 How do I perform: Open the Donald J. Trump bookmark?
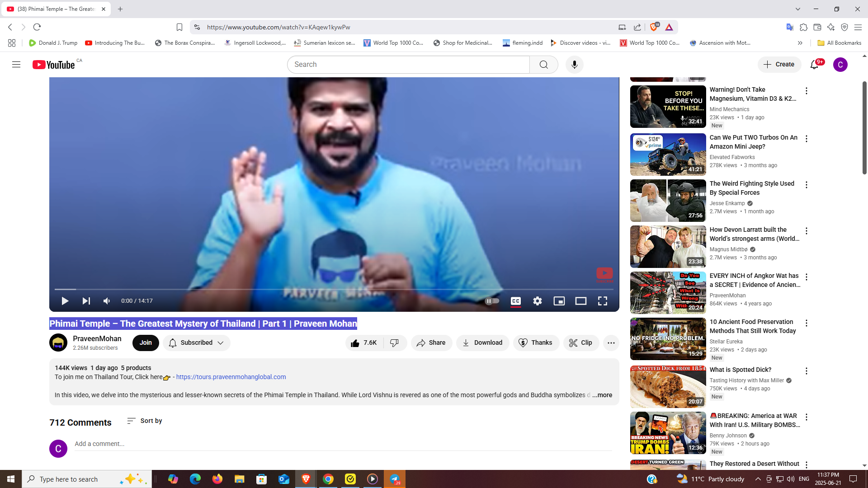click(x=53, y=43)
